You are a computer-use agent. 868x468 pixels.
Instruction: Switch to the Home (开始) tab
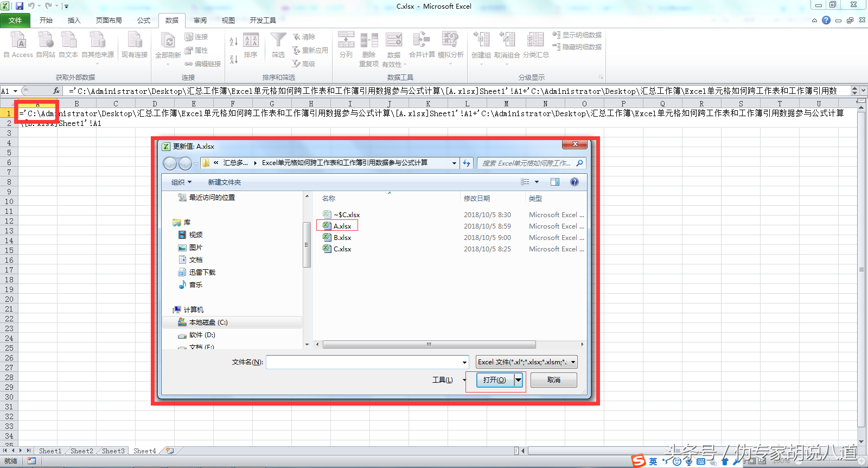[46, 20]
